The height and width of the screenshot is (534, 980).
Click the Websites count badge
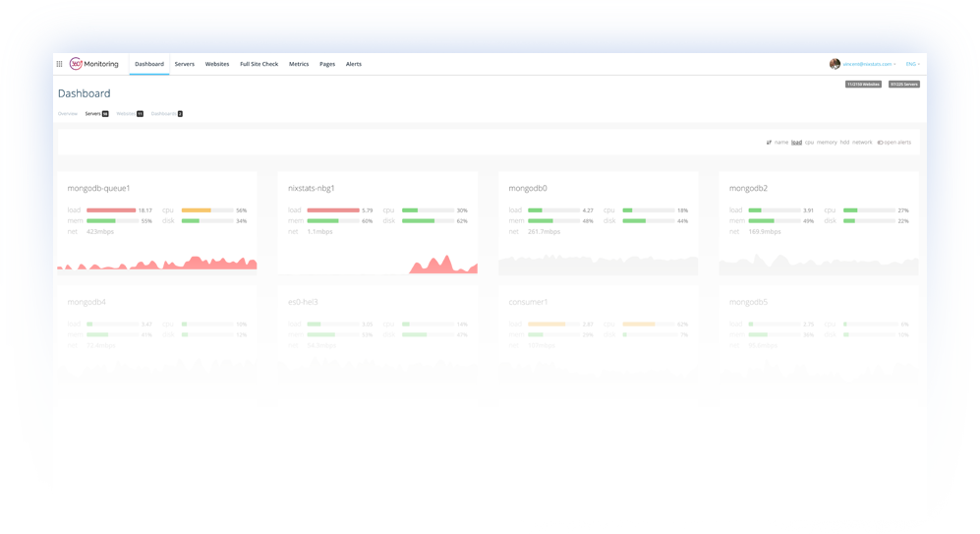(140, 114)
